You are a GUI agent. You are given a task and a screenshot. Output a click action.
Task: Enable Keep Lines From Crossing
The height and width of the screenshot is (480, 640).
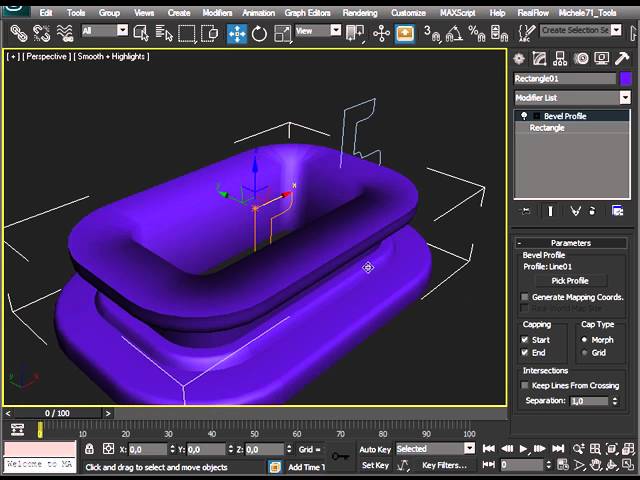pos(525,385)
